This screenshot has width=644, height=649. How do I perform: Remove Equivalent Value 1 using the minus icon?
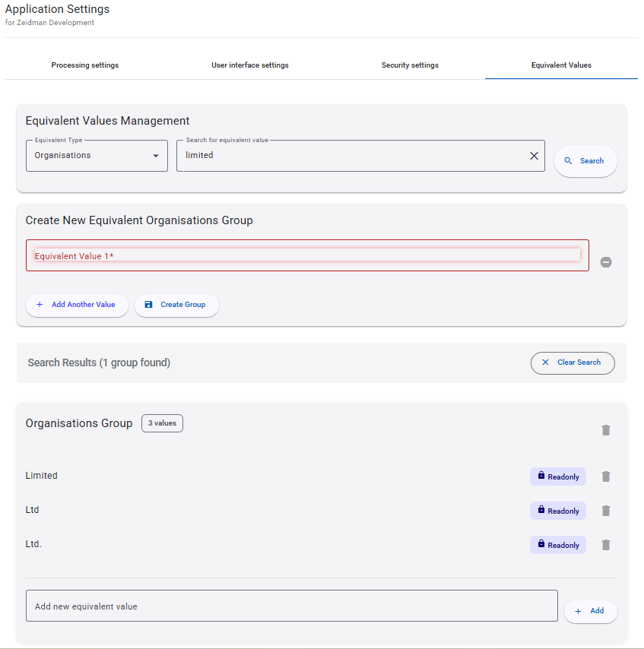606,262
